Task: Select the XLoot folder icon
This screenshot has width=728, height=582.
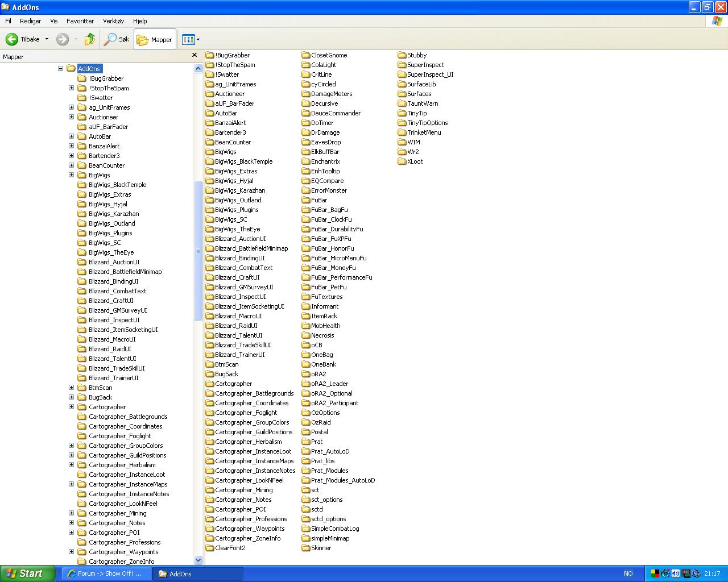Action: [402, 161]
